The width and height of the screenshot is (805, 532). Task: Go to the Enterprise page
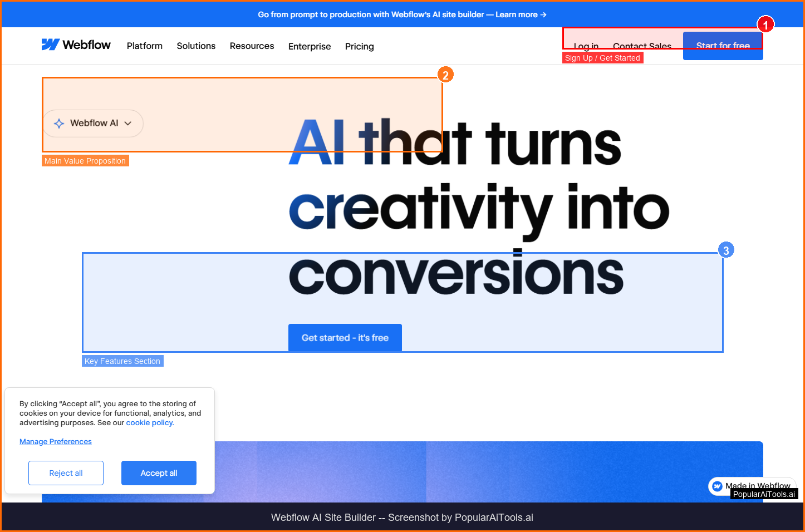[310, 47]
